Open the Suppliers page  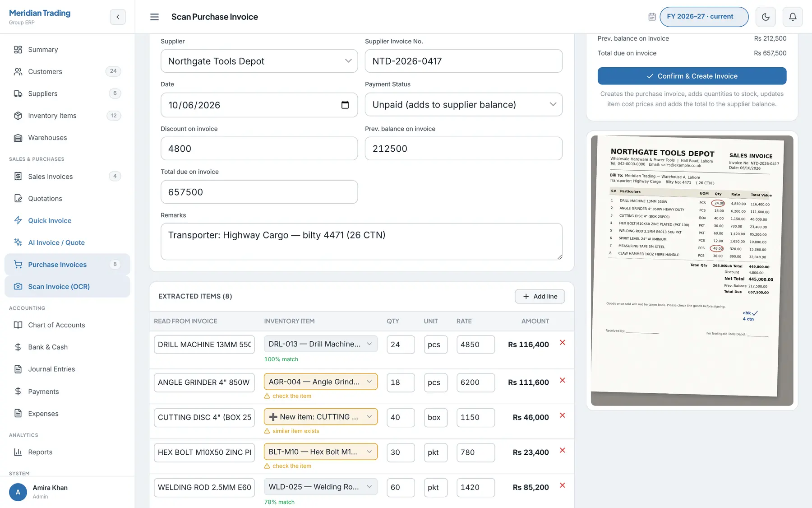point(67,93)
